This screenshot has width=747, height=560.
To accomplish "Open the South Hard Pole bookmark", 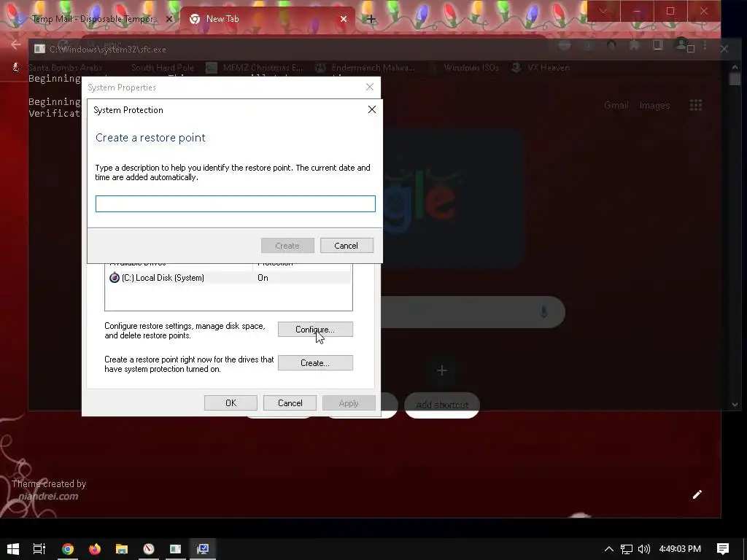I will click(x=163, y=68).
